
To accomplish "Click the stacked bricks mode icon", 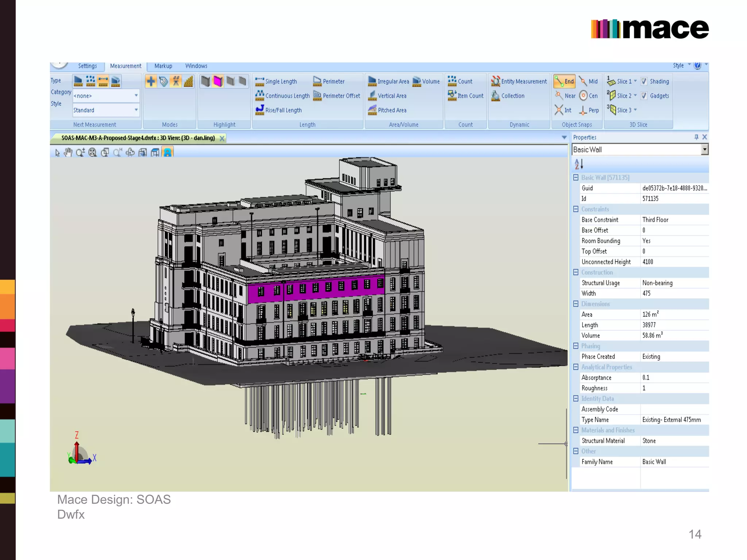I will [x=188, y=81].
